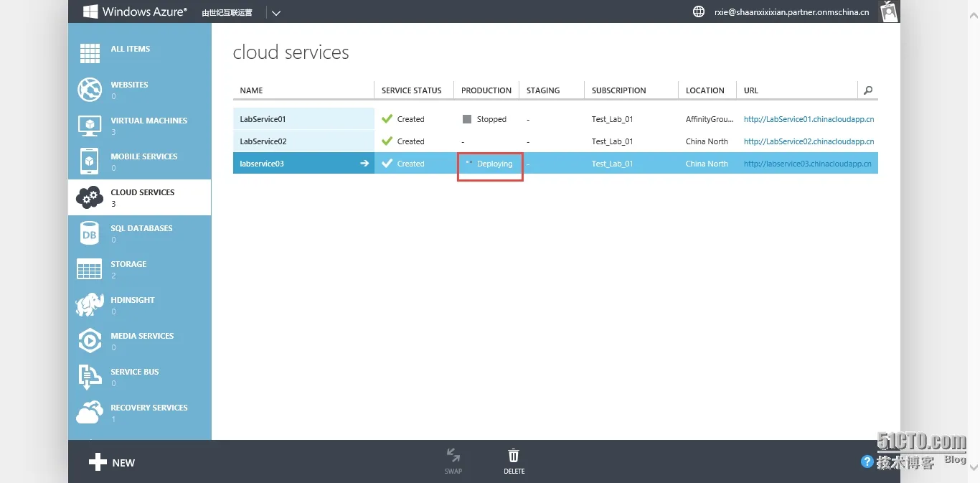Image resolution: width=980 pixels, height=483 pixels.
Task: Click the Windows Azure logo
Action: pyautogui.click(x=135, y=11)
